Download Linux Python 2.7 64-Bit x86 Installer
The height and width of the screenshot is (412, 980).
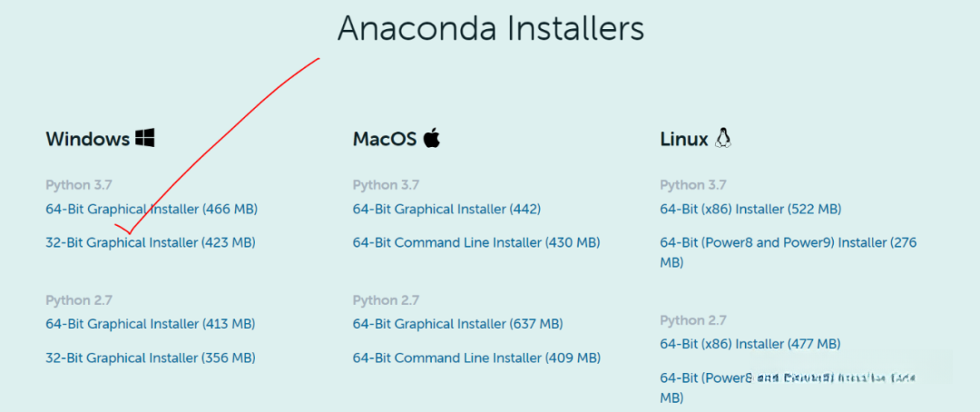pos(750,344)
